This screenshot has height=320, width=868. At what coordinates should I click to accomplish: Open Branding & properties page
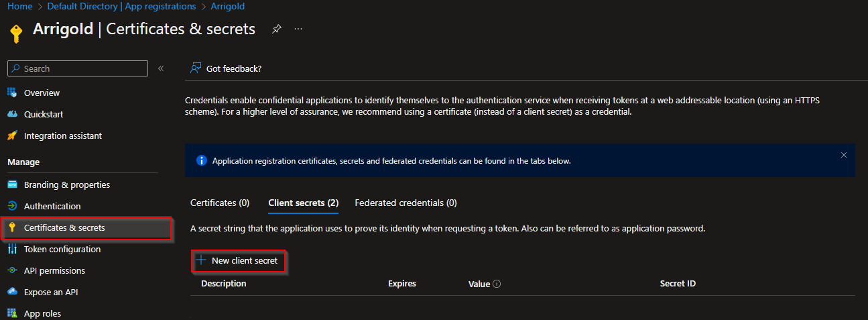pyautogui.click(x=67, y=184)
